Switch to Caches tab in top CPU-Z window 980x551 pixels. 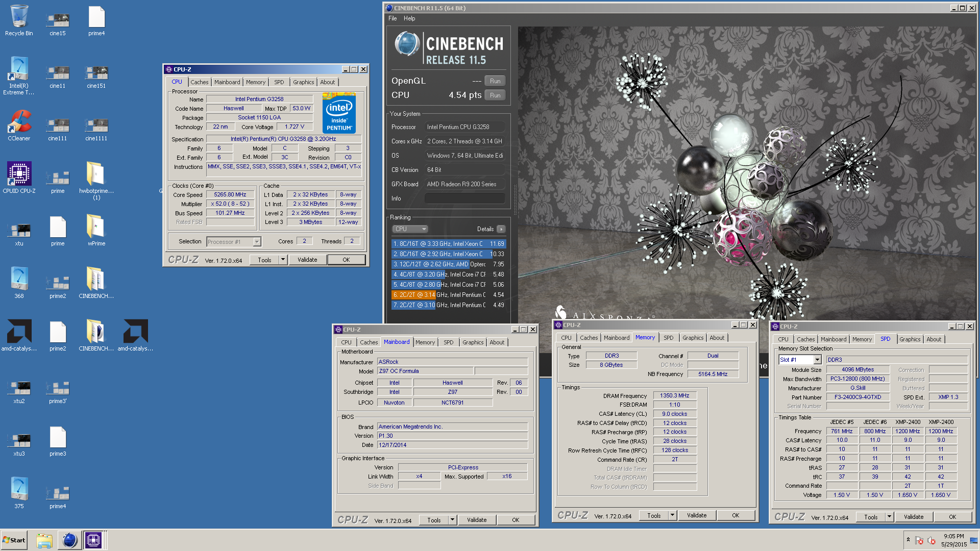click(x=200, y=82)
